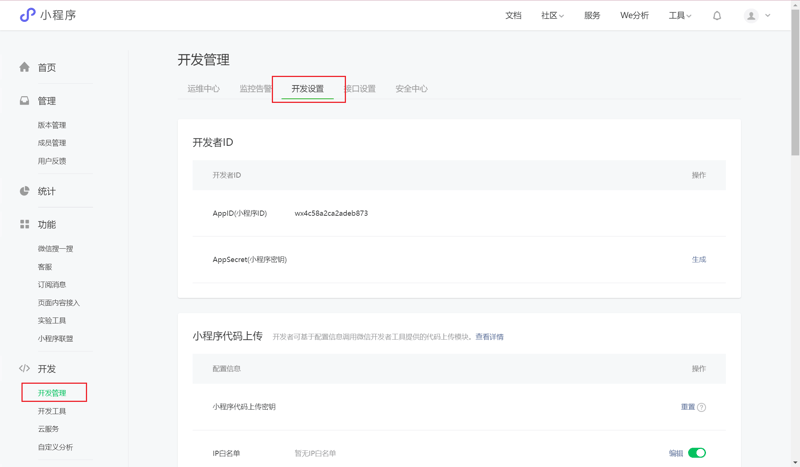Click the 小程序代码上传 section heading
Screen dimensions: 800x467
click(x=228, y=336)
